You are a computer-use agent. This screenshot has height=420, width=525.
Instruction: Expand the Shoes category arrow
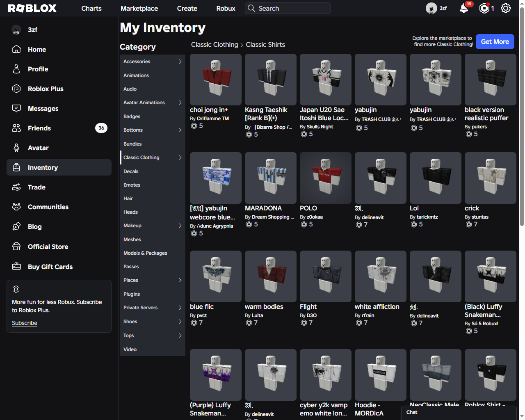pyautogui.click(x=180, y=322)
